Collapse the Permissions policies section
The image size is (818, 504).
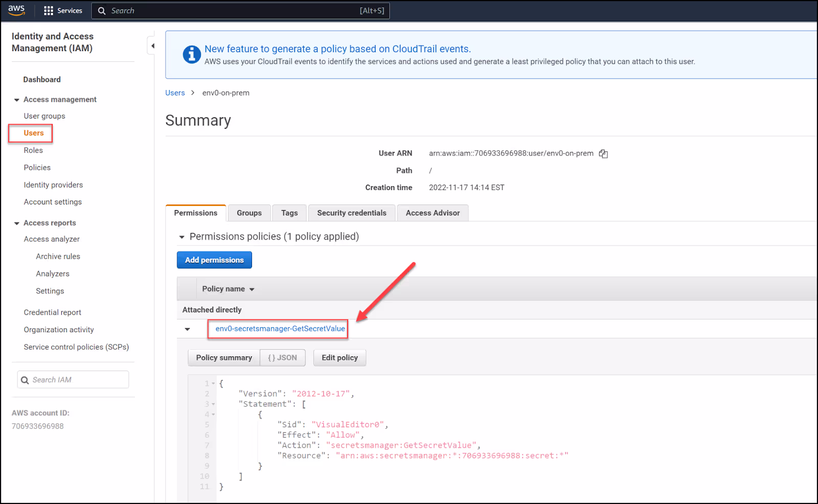(x=181, y=237)
